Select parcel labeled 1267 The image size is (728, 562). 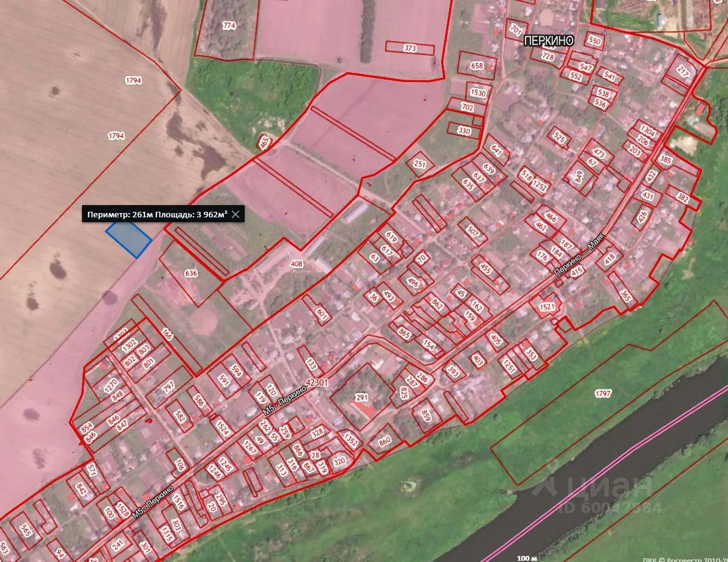tap(250, 448)
